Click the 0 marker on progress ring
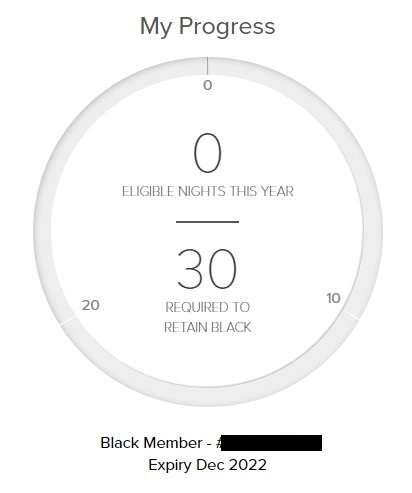Screen dimensions: 412x493 [208, 85]
